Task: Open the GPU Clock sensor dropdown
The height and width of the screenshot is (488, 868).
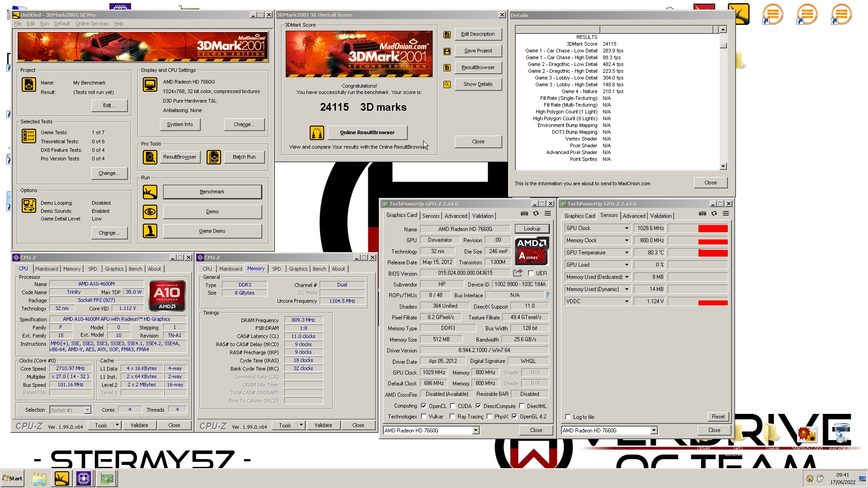Action: [627, 228]
